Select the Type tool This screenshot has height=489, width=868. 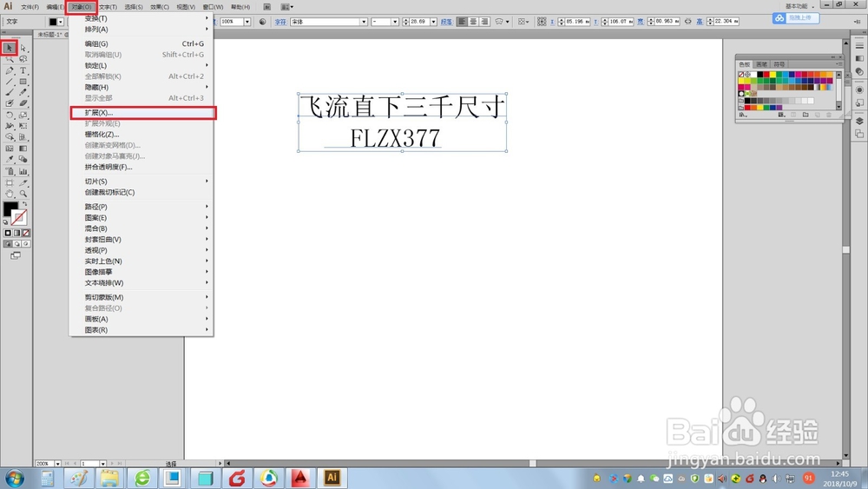click(23, 70)
